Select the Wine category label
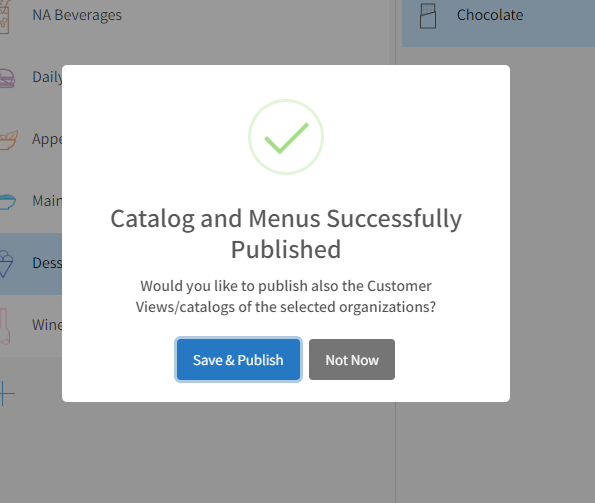This screenshot has width=595, height=503. [47, 325]
